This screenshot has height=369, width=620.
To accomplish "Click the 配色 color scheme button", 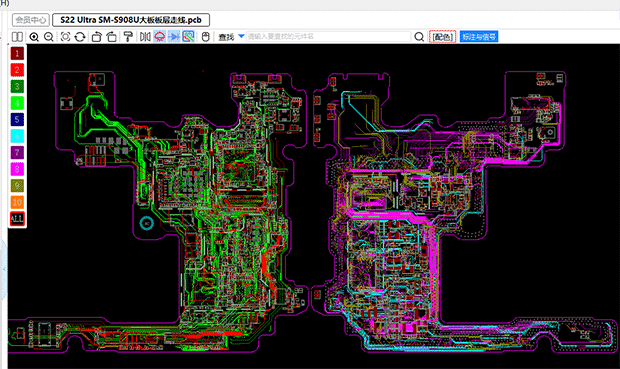I will (442, 37).
